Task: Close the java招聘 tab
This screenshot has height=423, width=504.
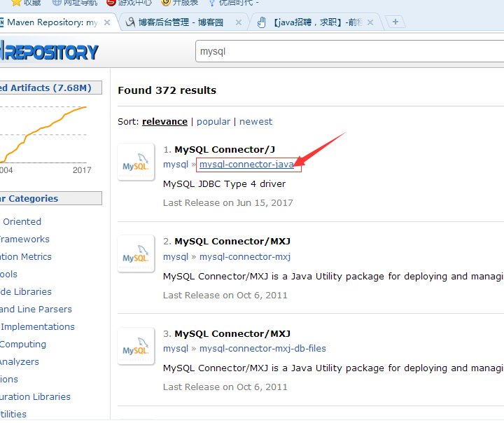Action: click(370, 22)
